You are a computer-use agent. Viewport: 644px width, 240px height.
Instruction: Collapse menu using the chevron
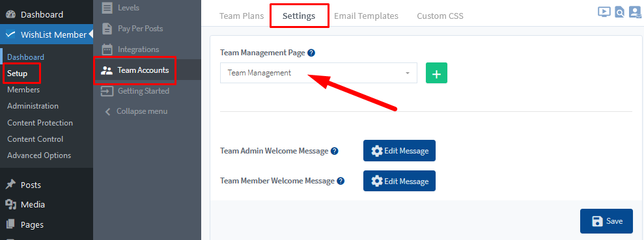(107, 112)
